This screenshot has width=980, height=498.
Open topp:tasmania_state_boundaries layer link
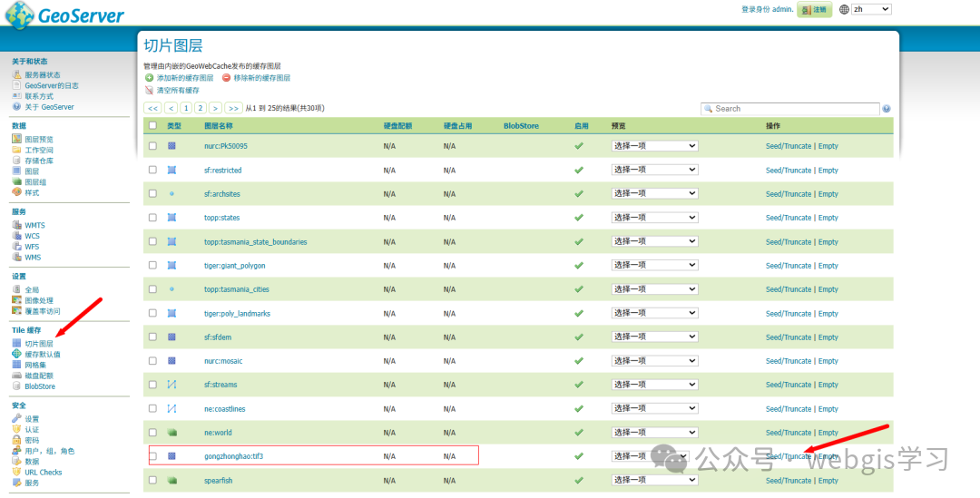(256, 242)
